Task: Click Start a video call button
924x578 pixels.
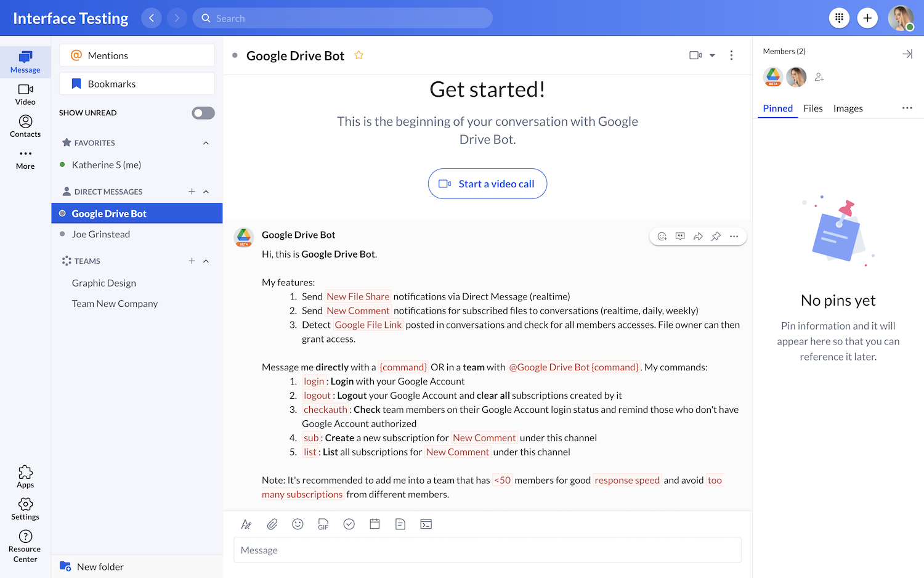Action: coord(487,184)
